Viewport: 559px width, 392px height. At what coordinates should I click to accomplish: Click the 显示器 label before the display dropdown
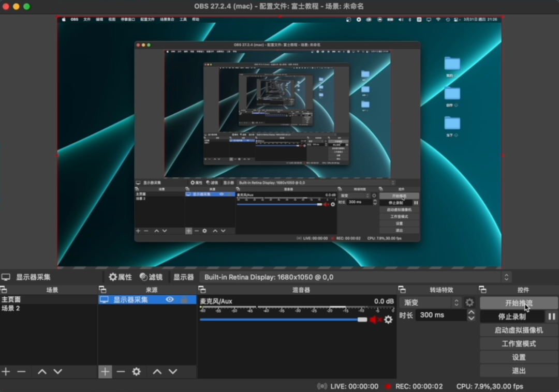coord(184,277)
